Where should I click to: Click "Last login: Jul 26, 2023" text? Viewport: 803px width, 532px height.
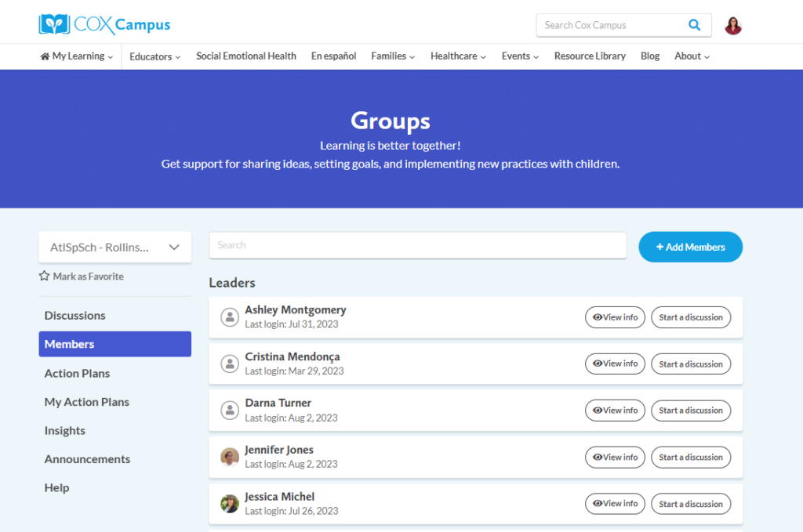click(x=292, y=511)
